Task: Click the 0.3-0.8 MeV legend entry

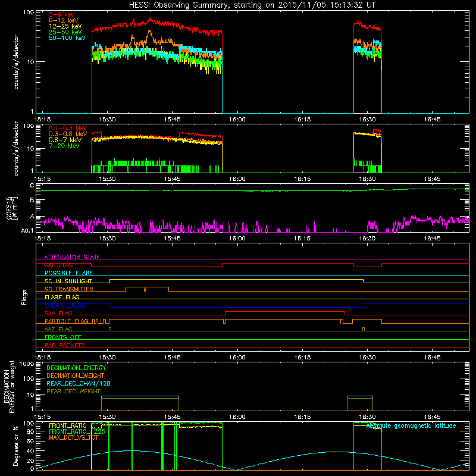Action: [x=68, y=134]
